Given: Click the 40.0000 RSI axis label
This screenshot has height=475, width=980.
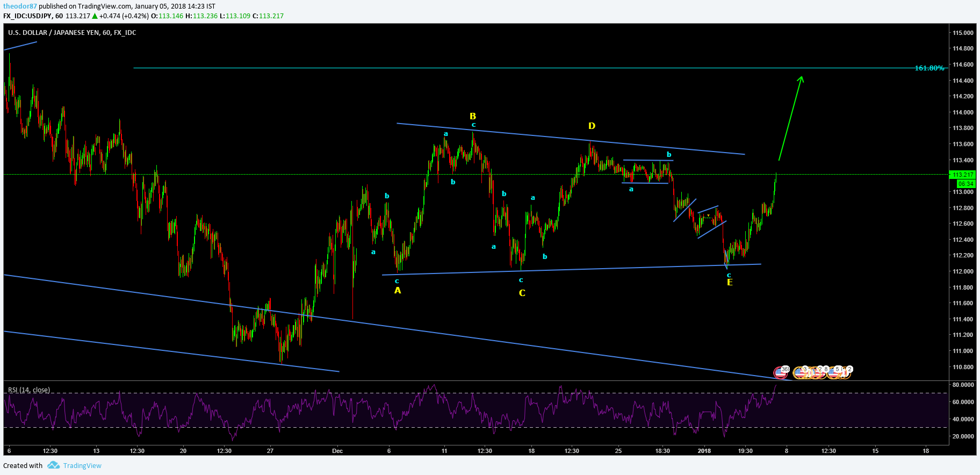Looking at the screenshot, I should pyautogui.click(x=963, y=419).
